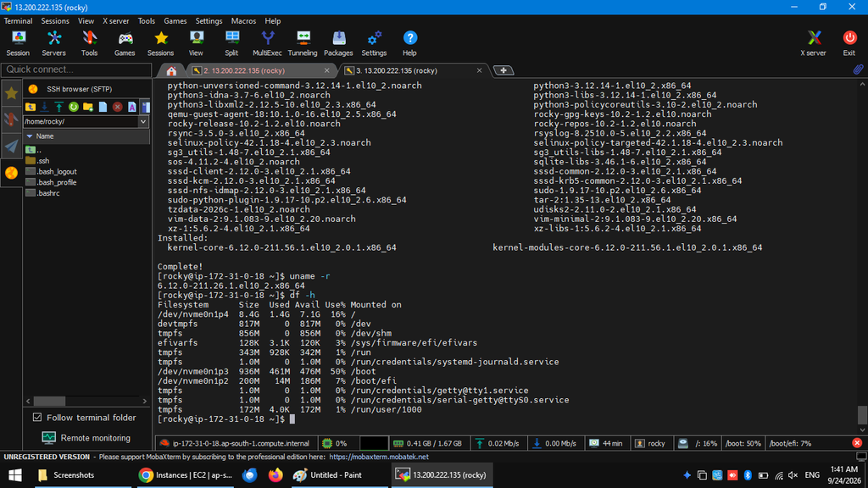The width and height of the screenshot is (868, 488).
Task: Click the new tab plus button
Action: point(504,70)
